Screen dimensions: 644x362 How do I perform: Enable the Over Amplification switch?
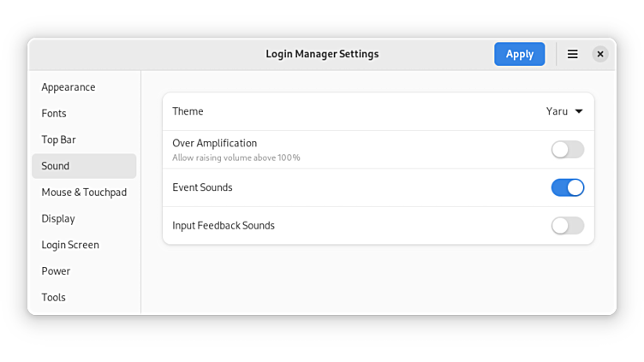click(568, 150)
